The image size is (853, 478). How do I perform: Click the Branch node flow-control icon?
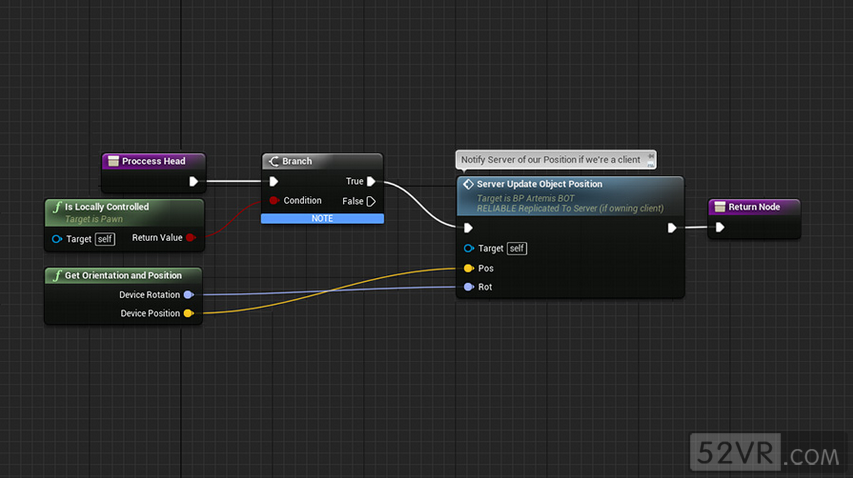coord(274,161)
